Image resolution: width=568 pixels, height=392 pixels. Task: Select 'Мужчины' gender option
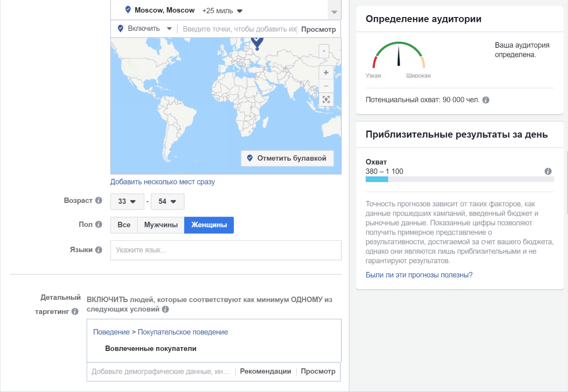[161, 225]
